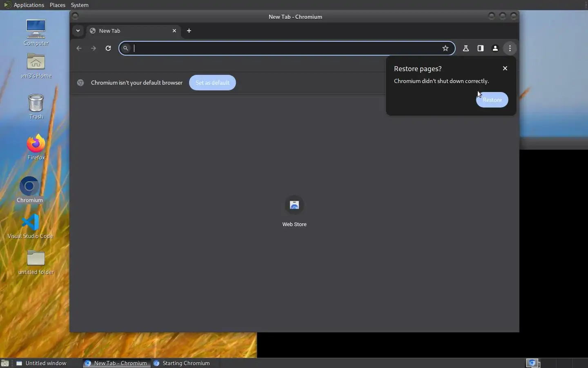Open Chromium three-dot menu
Screen dimensions: 588x368
[x=510, y=48]
